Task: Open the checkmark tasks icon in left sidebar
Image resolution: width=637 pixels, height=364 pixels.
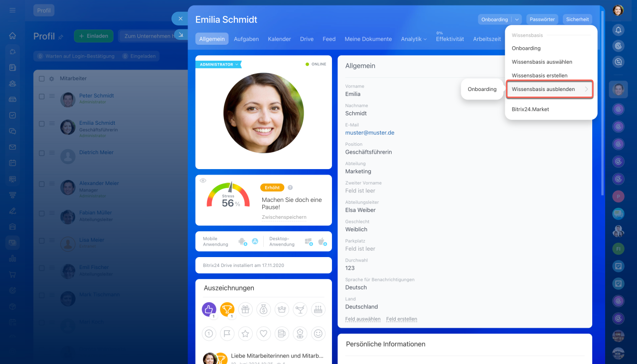Action: coord(12,115)
